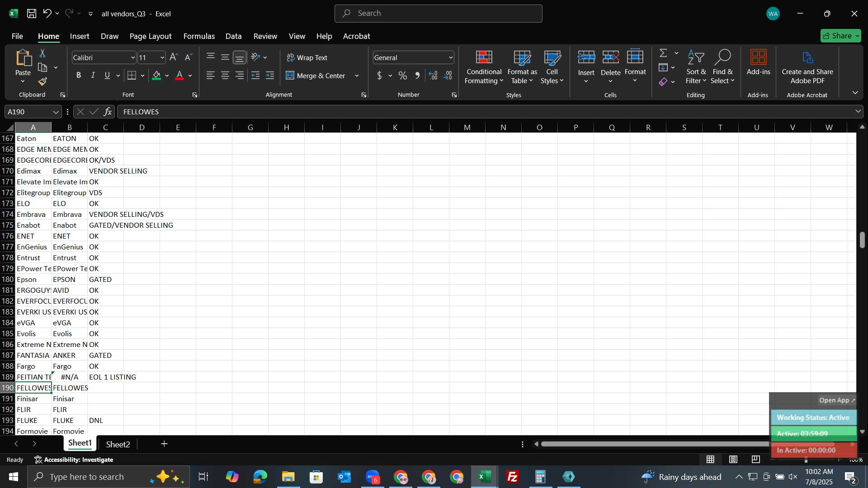868x488 pixels.
Task: Click the Share button
Action: 840,36
